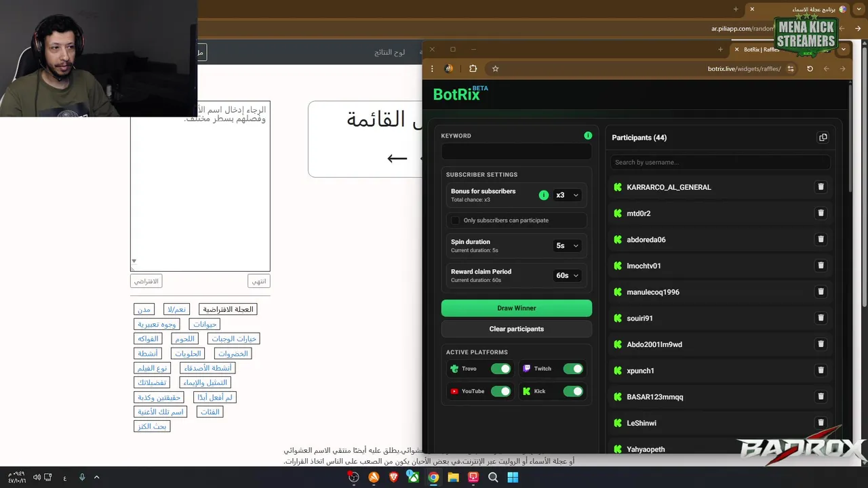Delete participant KARRARCO_AL_GENERAL
The height and width of the screenshot is (488, 868).
coord(821,187)
